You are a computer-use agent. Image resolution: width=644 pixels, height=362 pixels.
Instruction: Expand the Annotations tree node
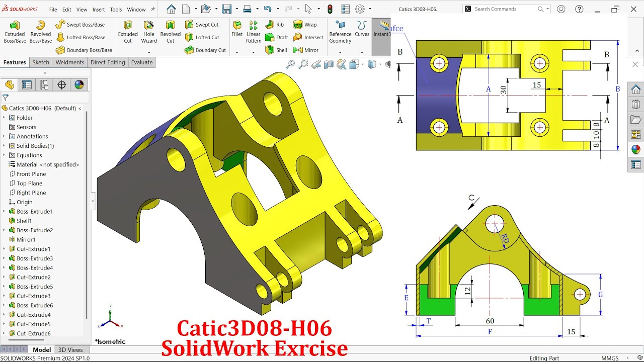(4, 136)
